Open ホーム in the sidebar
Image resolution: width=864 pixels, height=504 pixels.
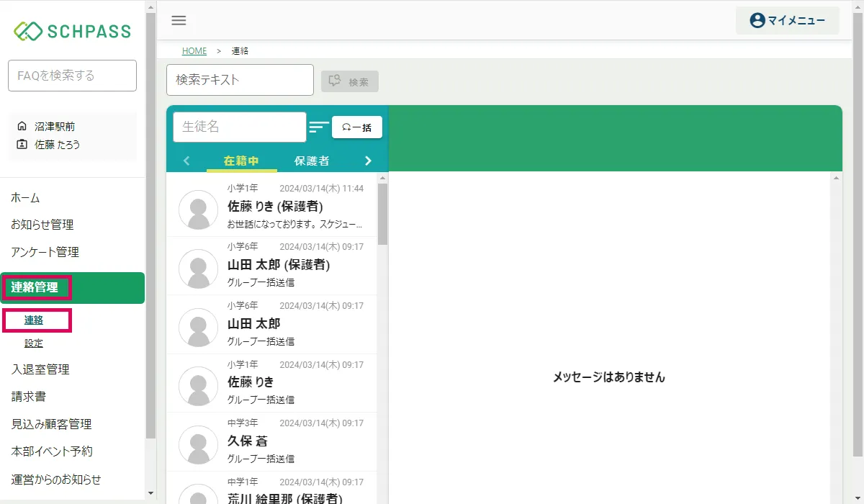click(x=26, y=197)
